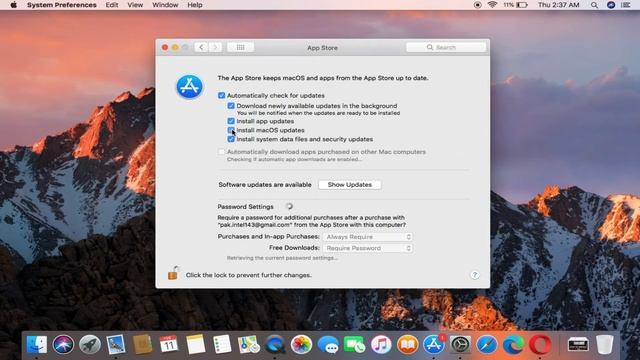Click the clock showing Thu 2:37 AM
This screenshot has height=360, width=640.
(x=558, y=5)
